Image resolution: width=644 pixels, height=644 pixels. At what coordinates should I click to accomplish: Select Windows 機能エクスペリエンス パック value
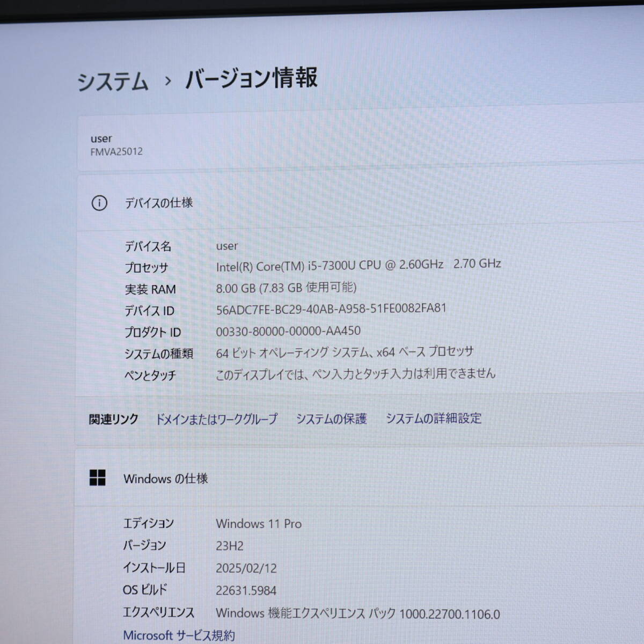pos(357,613)
